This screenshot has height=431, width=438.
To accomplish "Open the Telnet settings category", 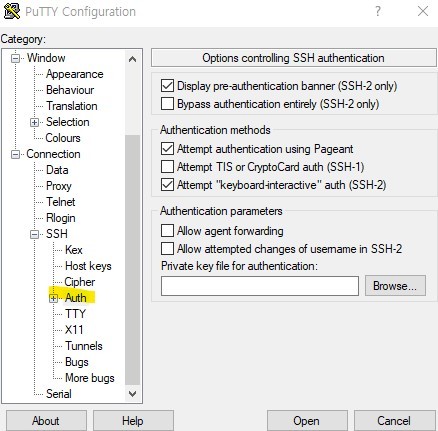I will [61, 202].
